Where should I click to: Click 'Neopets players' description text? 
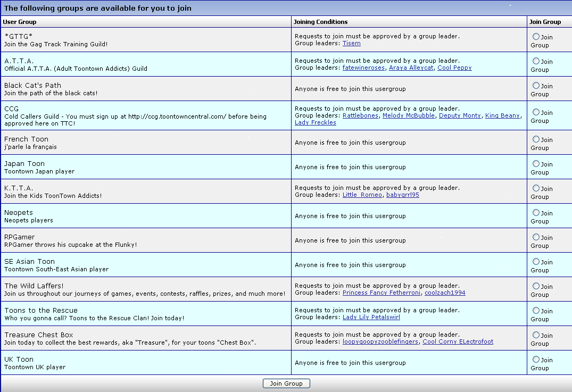click(29, 220)
